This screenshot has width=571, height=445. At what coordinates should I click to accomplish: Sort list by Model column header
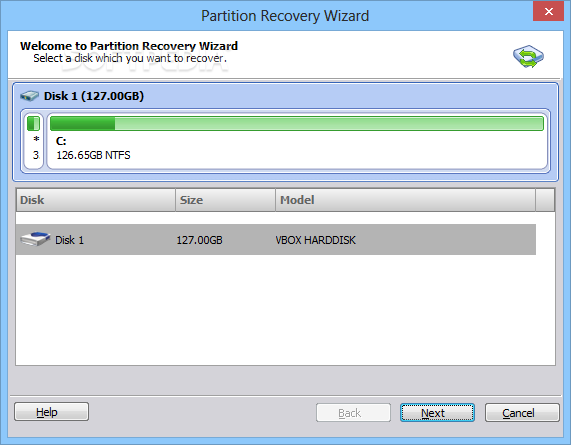tap(405, 200)
